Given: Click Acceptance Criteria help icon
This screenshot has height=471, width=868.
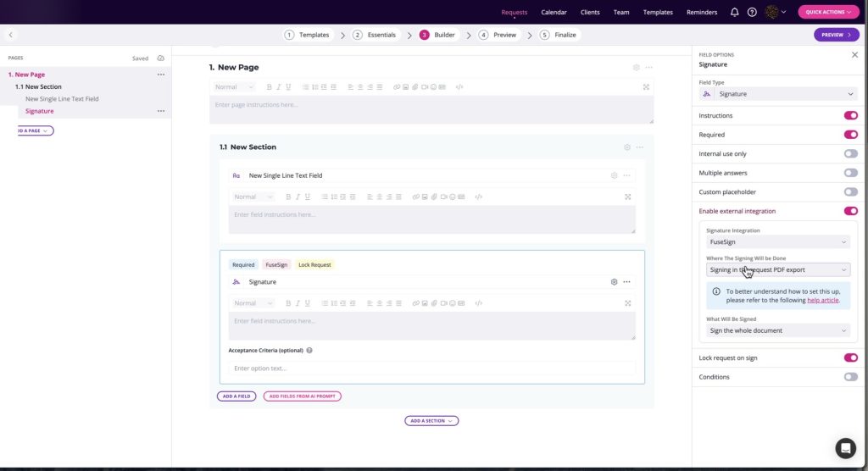Looking at the screenshot, I should [309, 351].
